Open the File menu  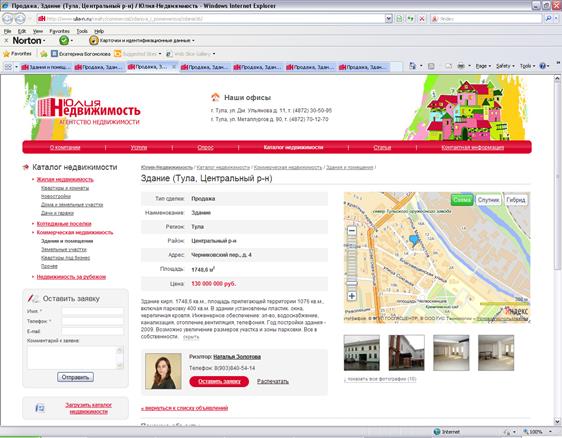(x=8, y=31)
